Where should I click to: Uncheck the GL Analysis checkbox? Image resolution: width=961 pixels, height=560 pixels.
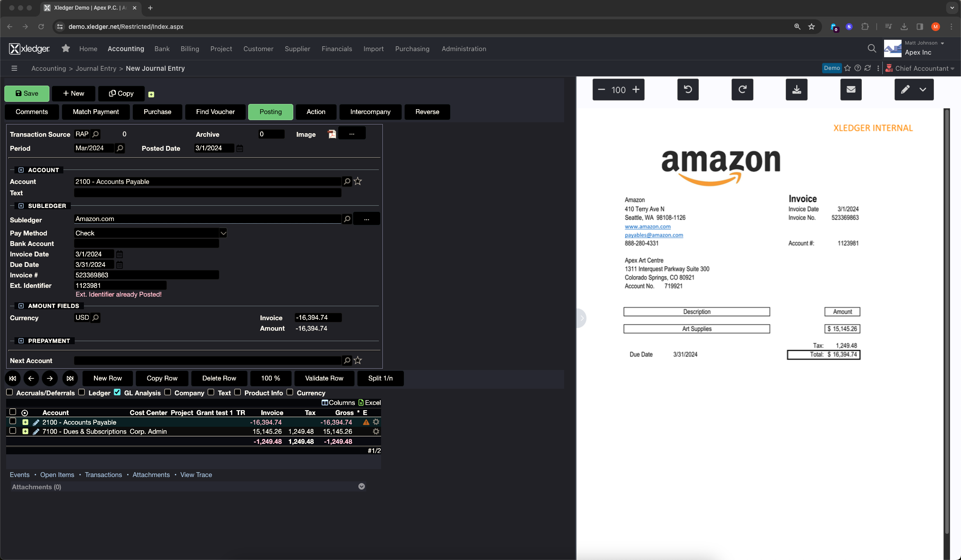coord(117,392)
